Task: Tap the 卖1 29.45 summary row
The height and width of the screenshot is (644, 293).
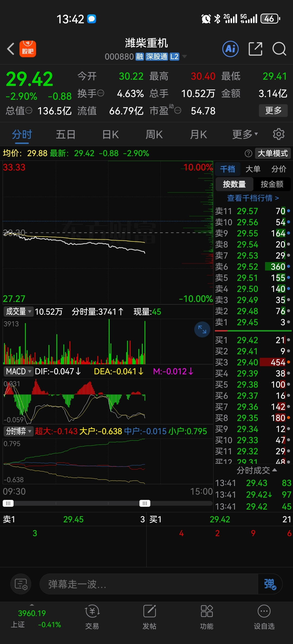Action: (x=73, y=519)
